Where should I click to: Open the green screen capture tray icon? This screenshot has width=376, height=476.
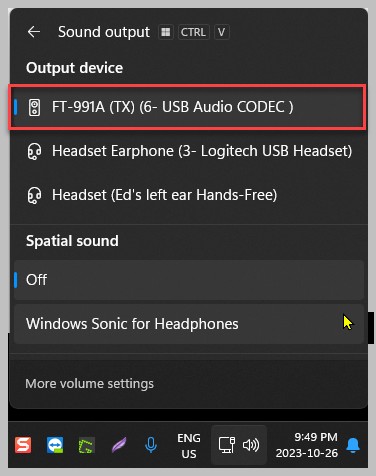point(87,445)
